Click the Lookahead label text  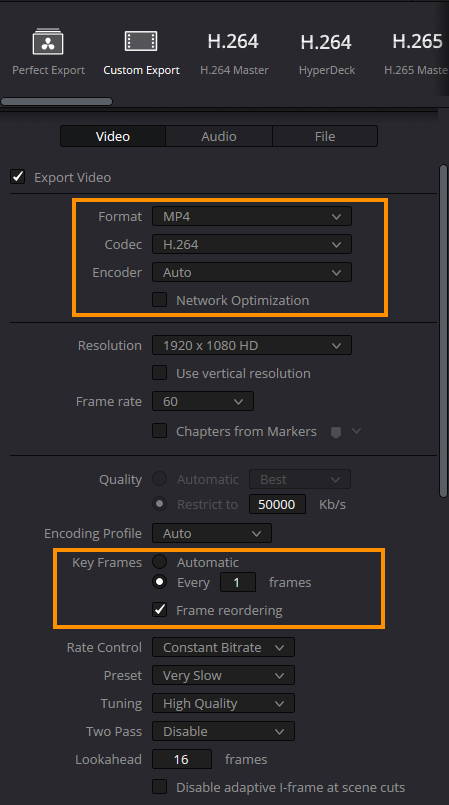108,759
